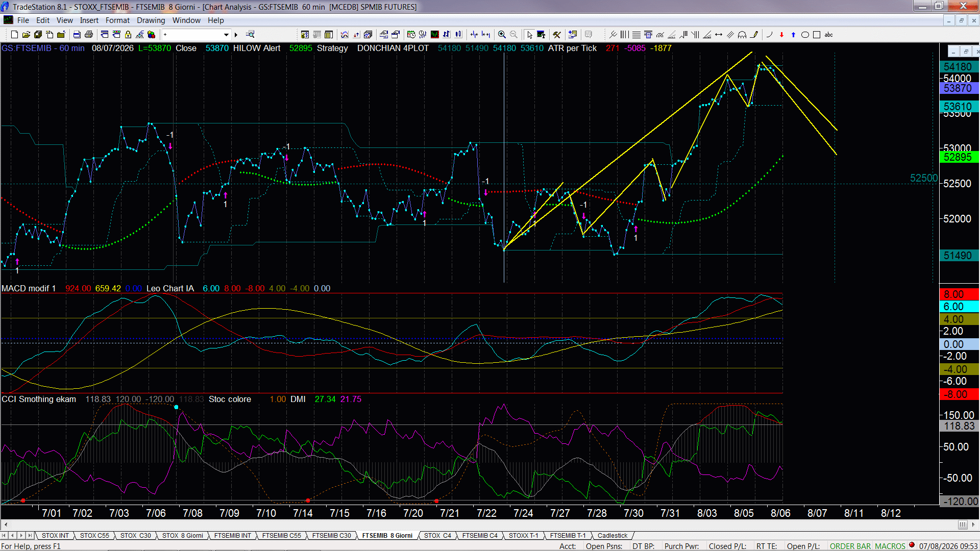Select the zoom in magnifier tool
This screenshot has height=551, width=980.
click(x=502, y=35)
